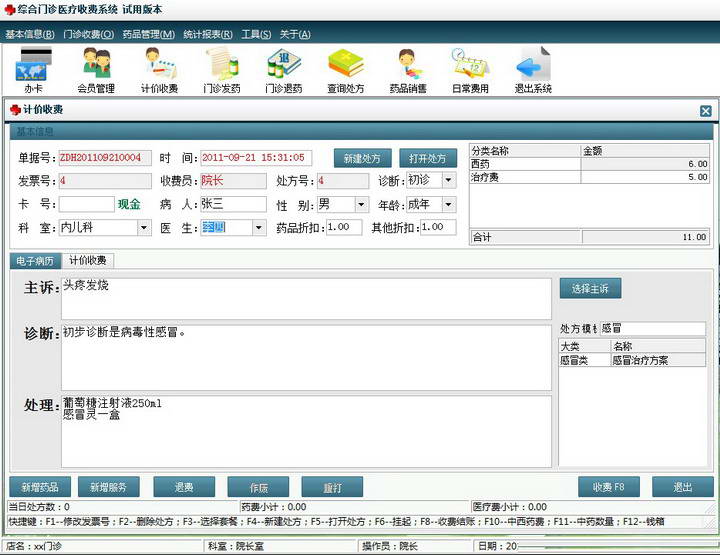Click the 药品折扣 field showing 1.00

pyautogui.click(x=344, y=227)
